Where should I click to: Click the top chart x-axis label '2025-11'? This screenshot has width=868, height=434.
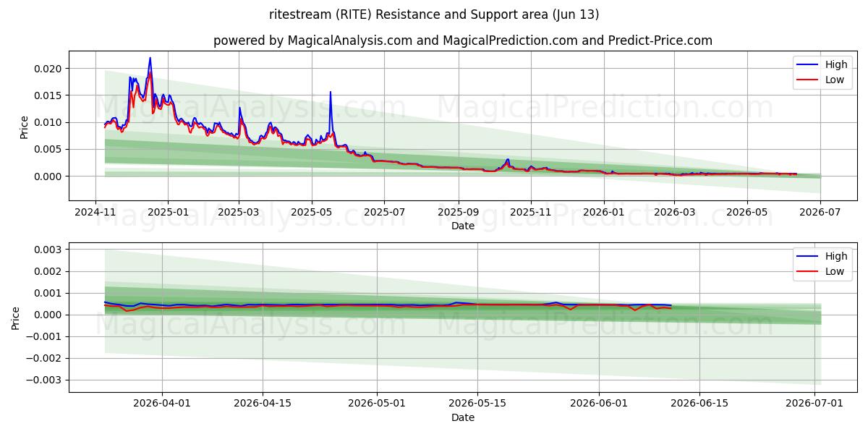point(531,211)
